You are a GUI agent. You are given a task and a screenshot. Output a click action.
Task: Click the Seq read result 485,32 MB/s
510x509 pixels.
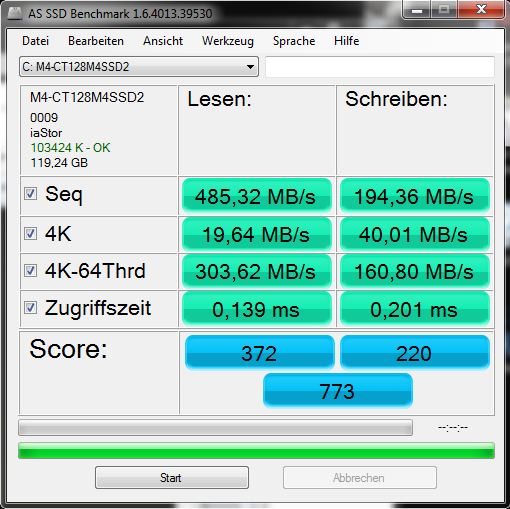click(x=257, y=196)
